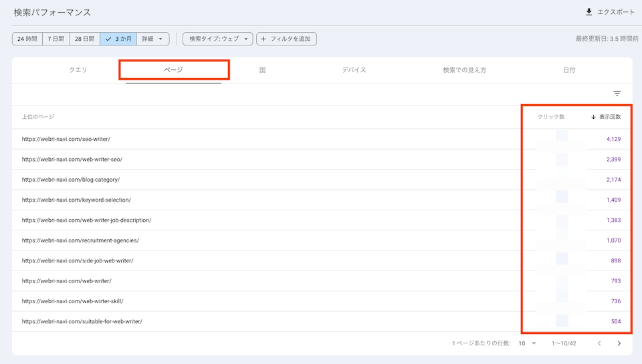Viewport: 642px width, 364px height.
Task: Switch to the 日付 tab
Action: click(x=569, y=70)
